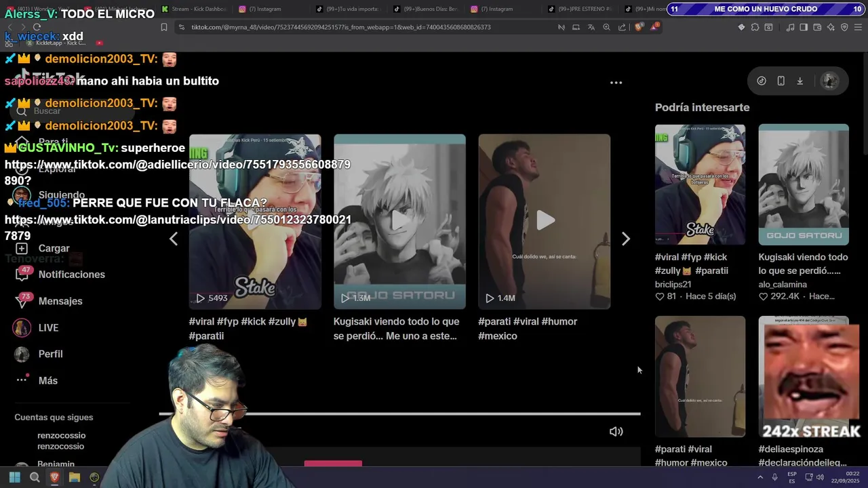Open the media control music note icon
The width and height of the screenshot is (868, 488).
(x=790, y=27)
